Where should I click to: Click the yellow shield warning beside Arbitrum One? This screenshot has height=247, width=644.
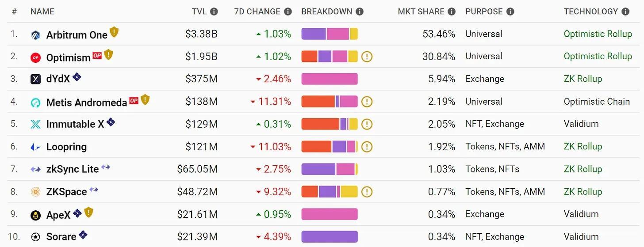click(114, 32)
